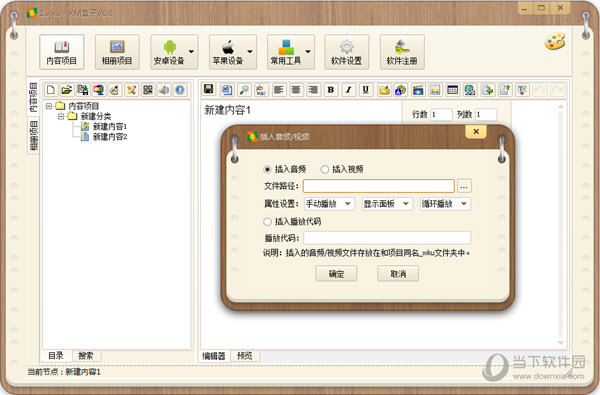The image size is (600, 395).
Task: Open the 循环播放 dropdown
Action: [445, 204]
